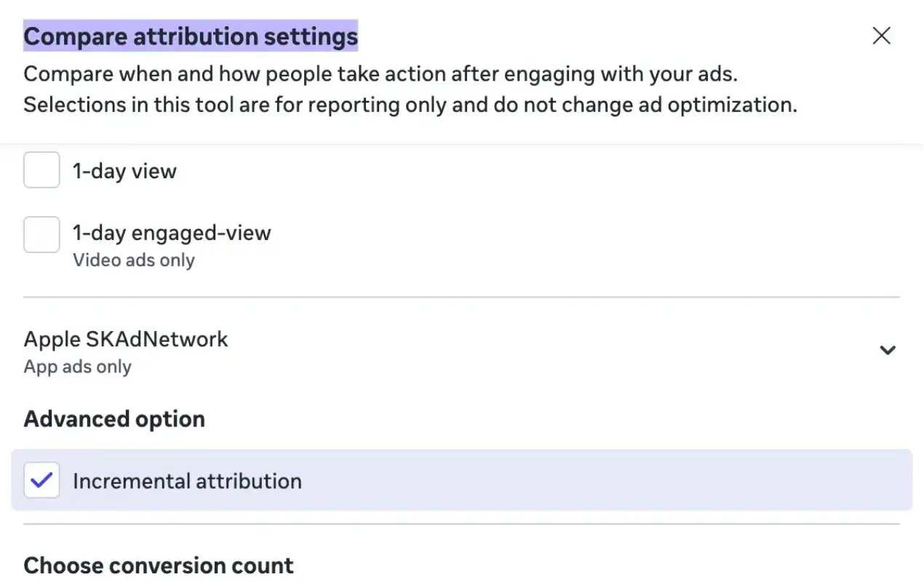Click the Advanced option heading
The image size is (924, 582).
[x=113, y=418]
